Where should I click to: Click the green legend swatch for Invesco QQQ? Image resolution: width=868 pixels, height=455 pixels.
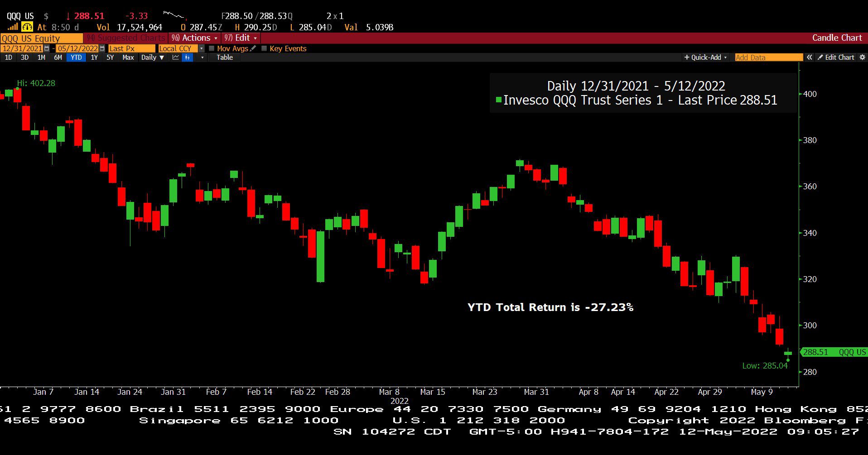pyautogui.click(x=499, y=100)
